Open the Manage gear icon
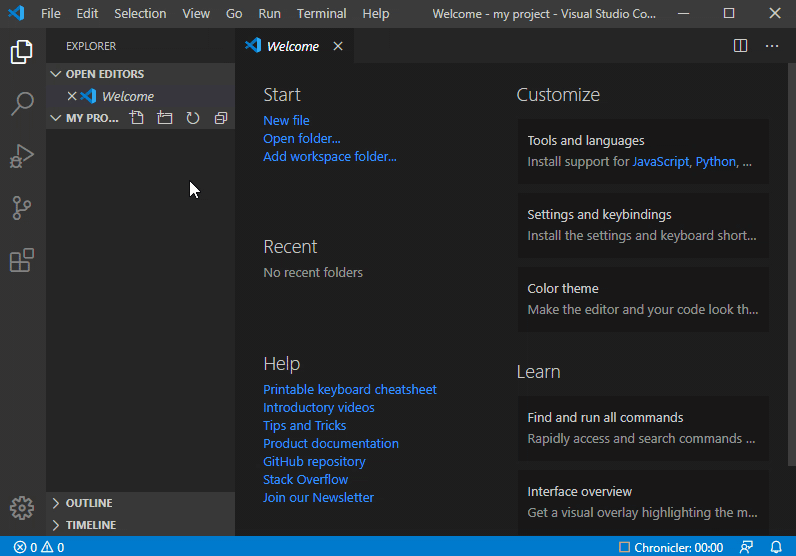 click(22, 507)
